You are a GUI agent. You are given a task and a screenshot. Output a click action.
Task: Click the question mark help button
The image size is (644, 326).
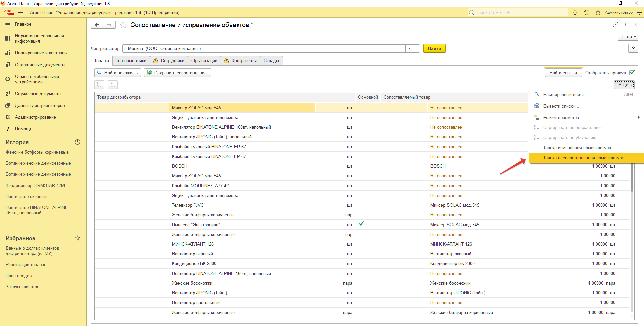click(633, 48)
